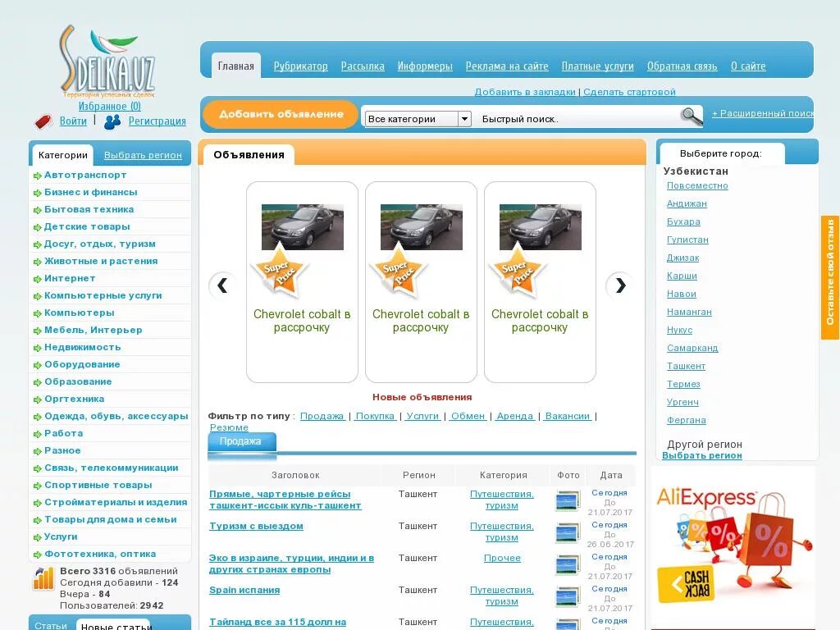Filter listings by Аренда

[515, 416]
